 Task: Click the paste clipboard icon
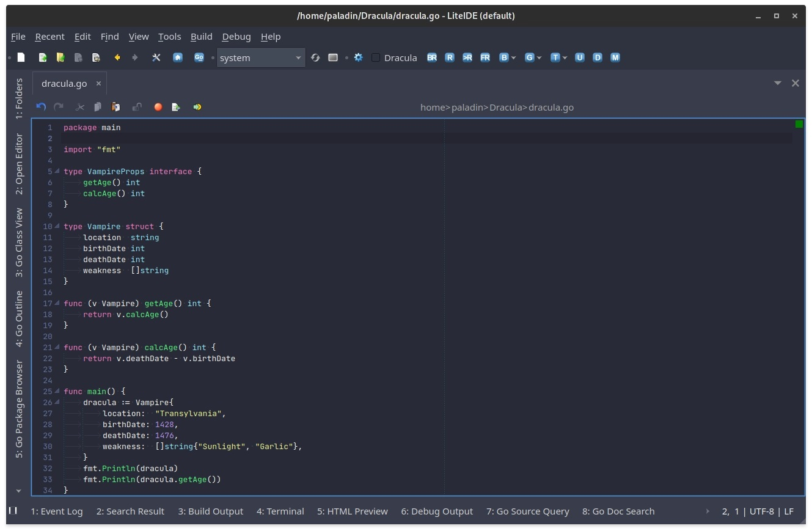[x=115, y=107]
